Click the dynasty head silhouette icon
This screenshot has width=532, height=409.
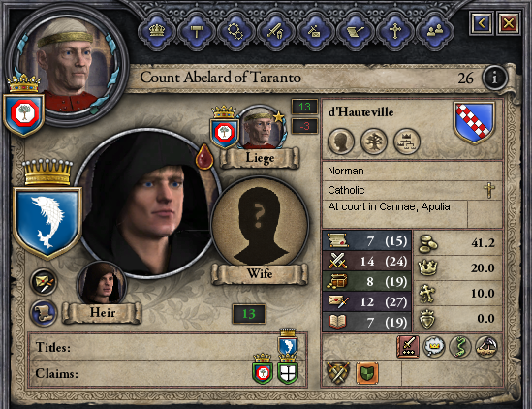pos(341,141)
